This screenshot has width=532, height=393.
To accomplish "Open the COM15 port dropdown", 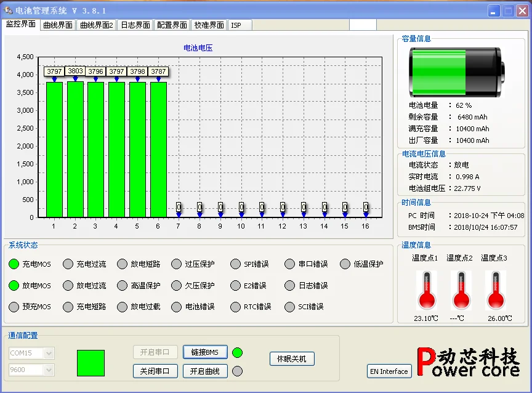I will click(49, 354).
